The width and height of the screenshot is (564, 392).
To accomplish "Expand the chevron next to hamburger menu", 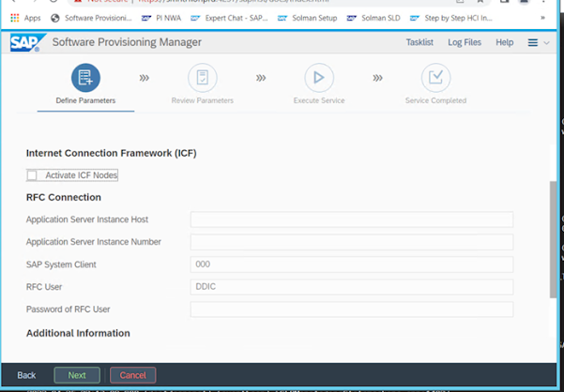I will click(546, 43).
